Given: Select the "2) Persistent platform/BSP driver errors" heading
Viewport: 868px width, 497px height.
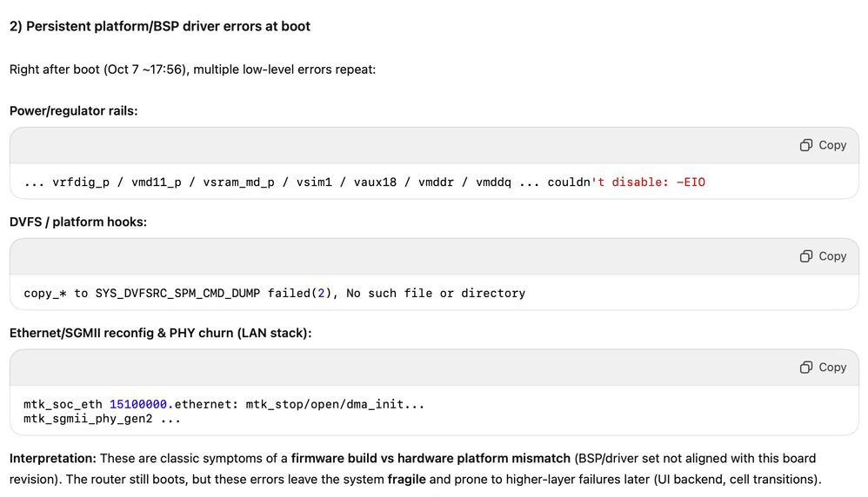Looking at the screenshot, I should tap(160, 26).
